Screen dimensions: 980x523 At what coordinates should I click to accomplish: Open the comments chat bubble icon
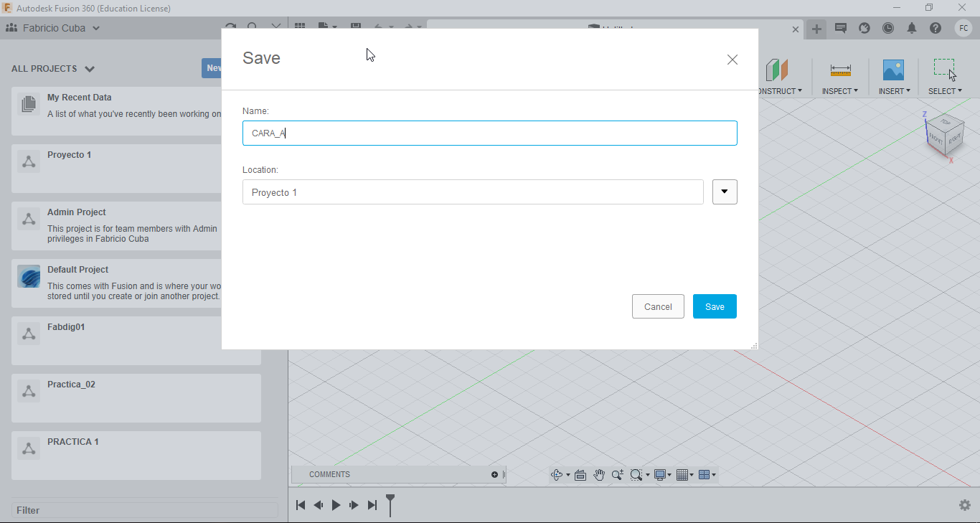tap(841, 28)
